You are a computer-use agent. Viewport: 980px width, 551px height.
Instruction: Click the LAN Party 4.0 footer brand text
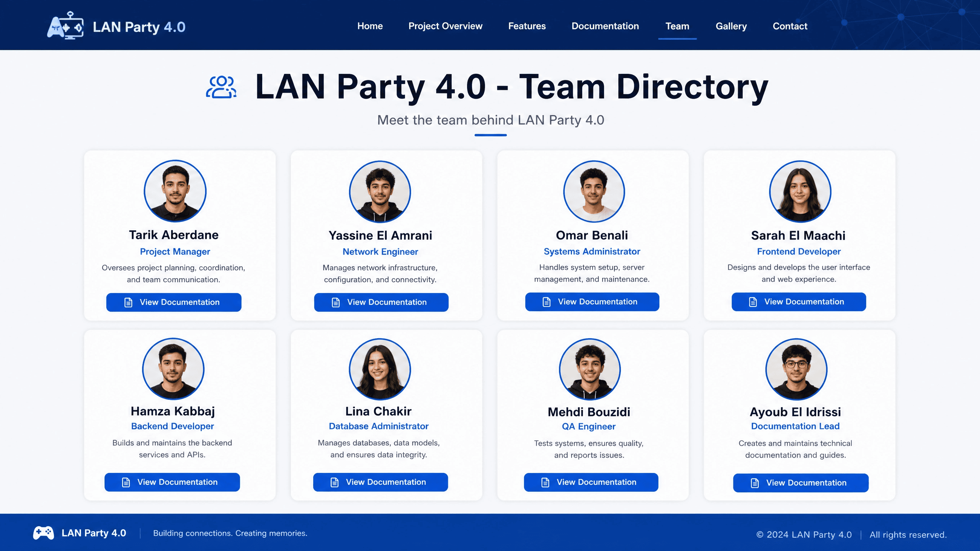(x=94, y=533)
